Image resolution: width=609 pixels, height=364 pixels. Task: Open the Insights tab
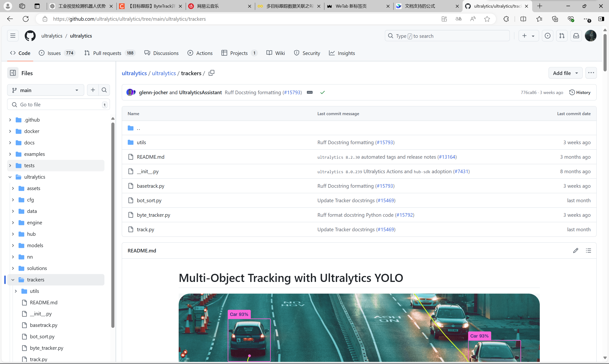(342, 53)
